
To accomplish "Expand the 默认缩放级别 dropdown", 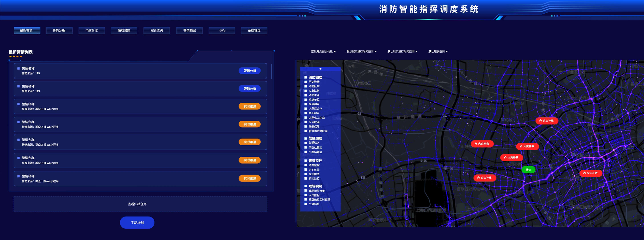I will point(438,52).
